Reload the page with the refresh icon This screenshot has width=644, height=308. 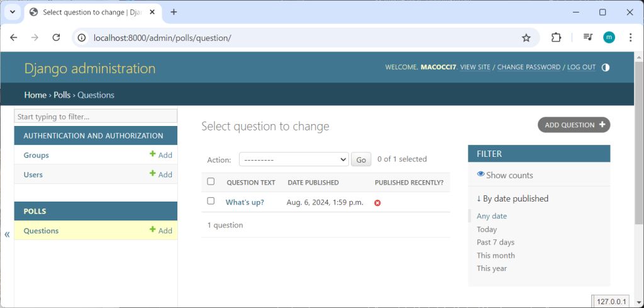(56, 38)
